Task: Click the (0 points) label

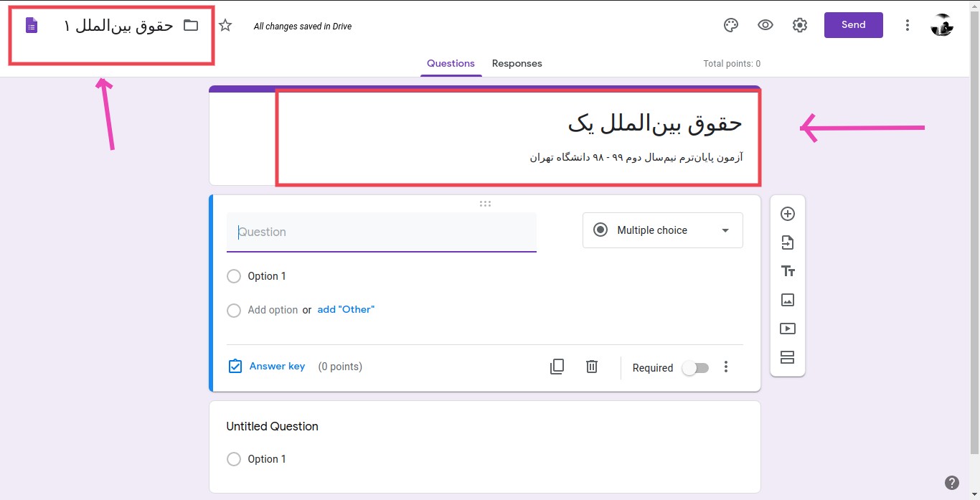Action: (340, 367)
